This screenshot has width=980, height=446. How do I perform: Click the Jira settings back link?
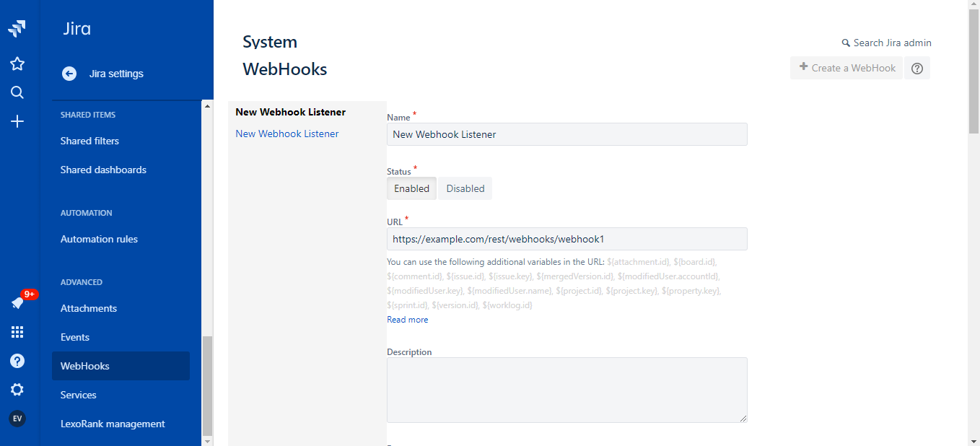click(x=116, y=74)
